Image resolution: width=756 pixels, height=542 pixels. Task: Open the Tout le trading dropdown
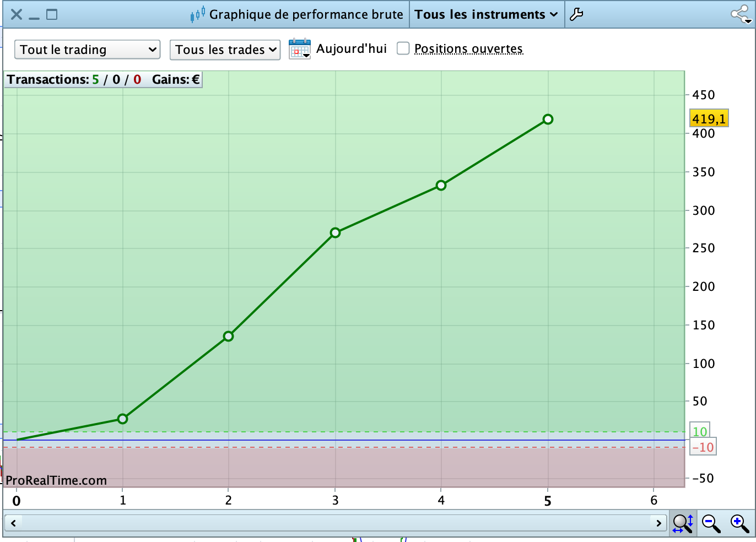[x=87, y=50]
